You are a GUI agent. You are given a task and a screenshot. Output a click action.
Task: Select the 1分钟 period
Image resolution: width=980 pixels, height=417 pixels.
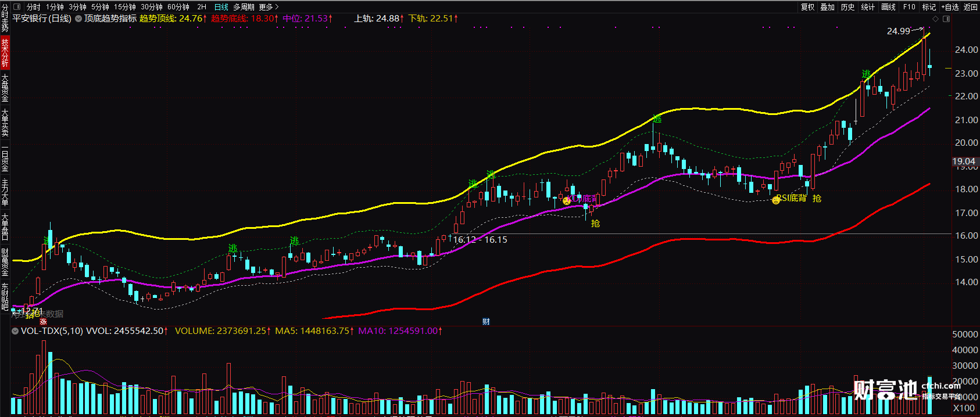[x=55, y=7]
